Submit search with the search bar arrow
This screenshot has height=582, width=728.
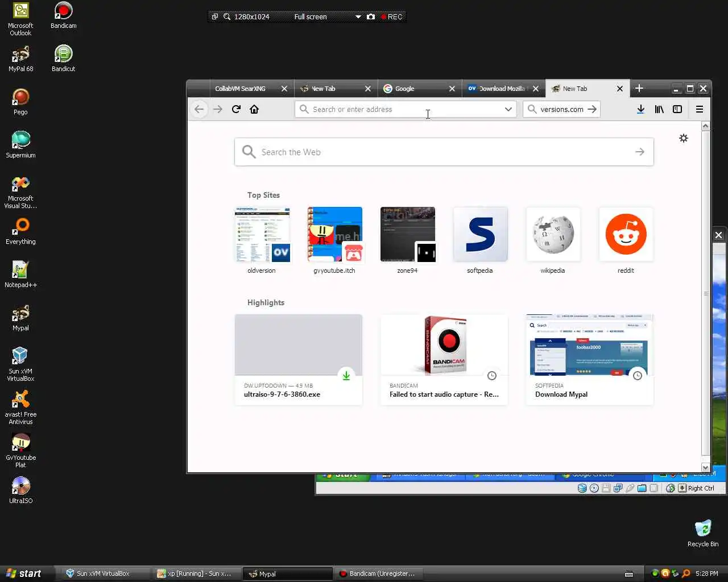(x=592, y=109)
